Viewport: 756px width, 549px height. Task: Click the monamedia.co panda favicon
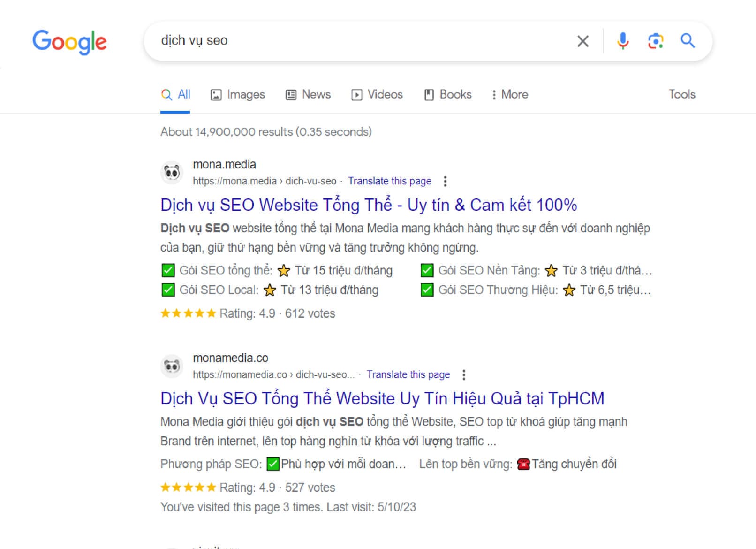pos(172,366)
